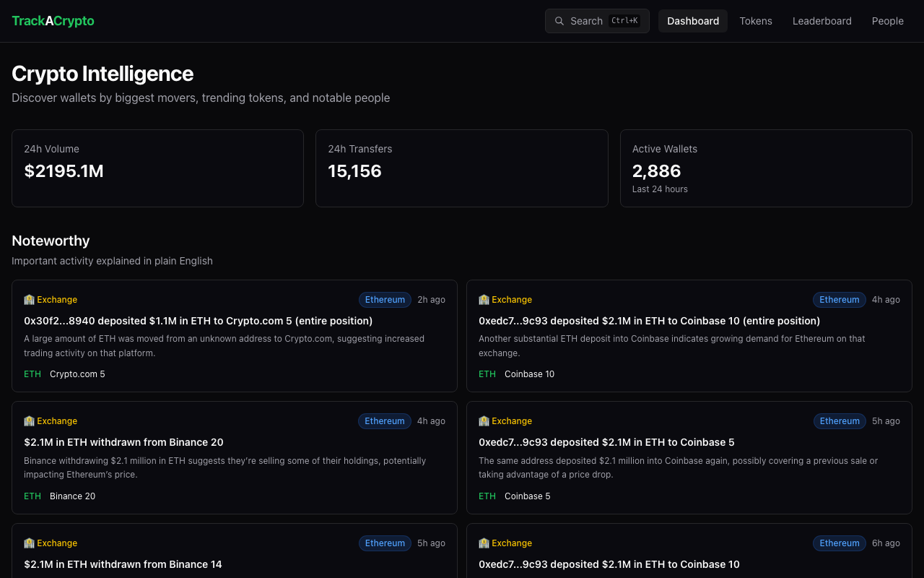Viewport: 924px width, 578px height.
Task: Open the Dashboard tab
Action: tap(692, 21)
